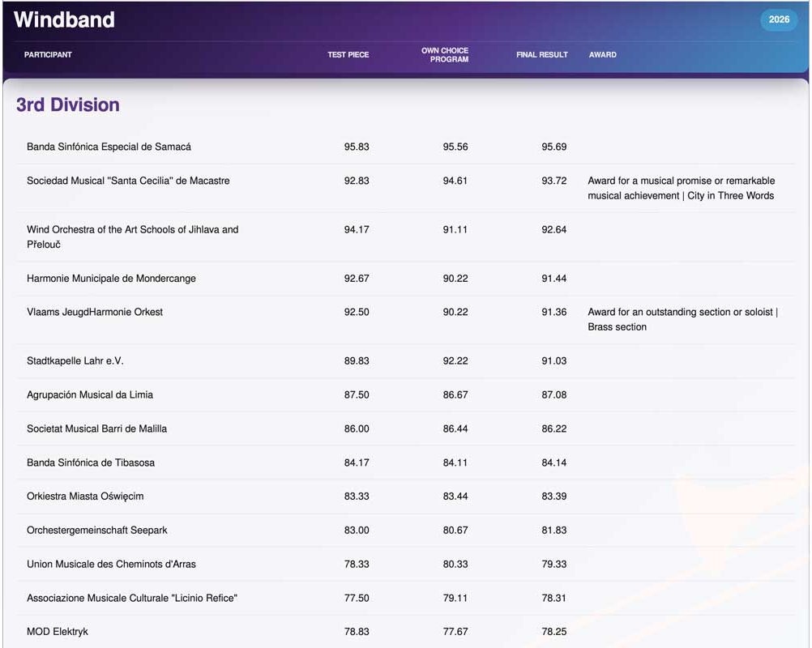
Task: Click test piece score 86.00
Action: [357, 428]
